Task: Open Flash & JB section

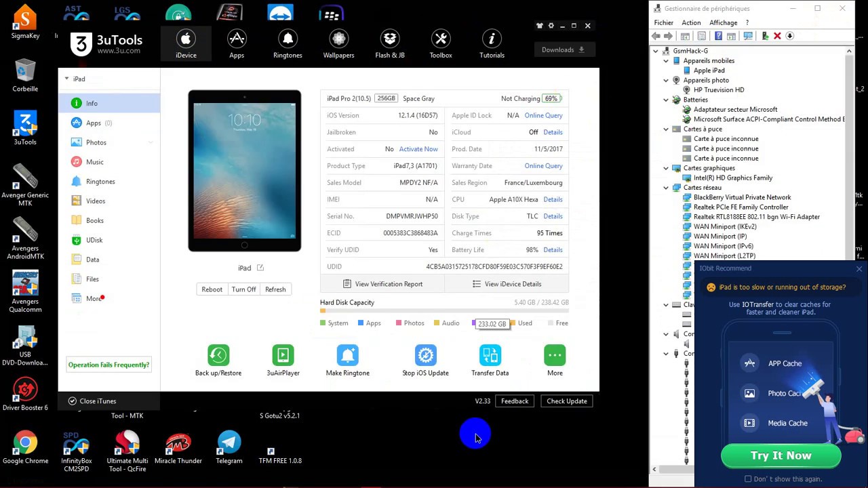Action: click(x=390, y=45)
